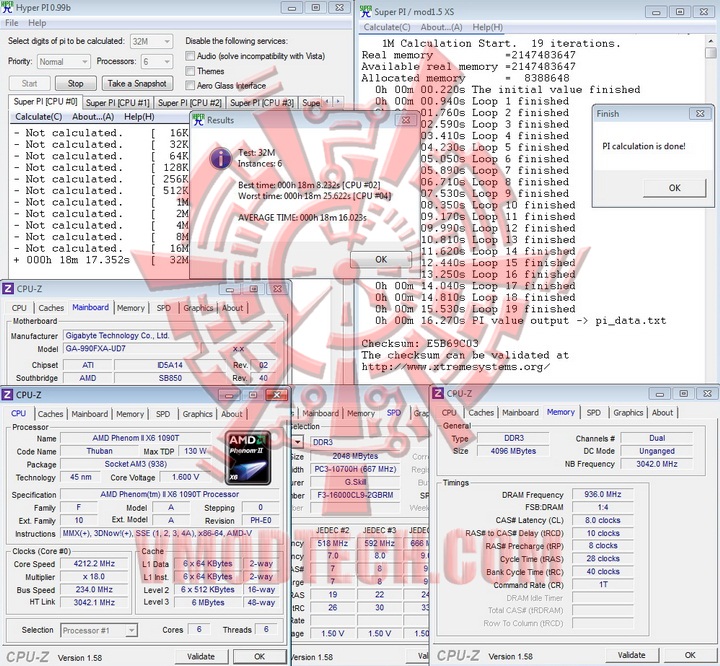Screen dimensions: 720x666
Task: Click the Core Speed value 4212.2 MHz
Action: pos(94,564)
